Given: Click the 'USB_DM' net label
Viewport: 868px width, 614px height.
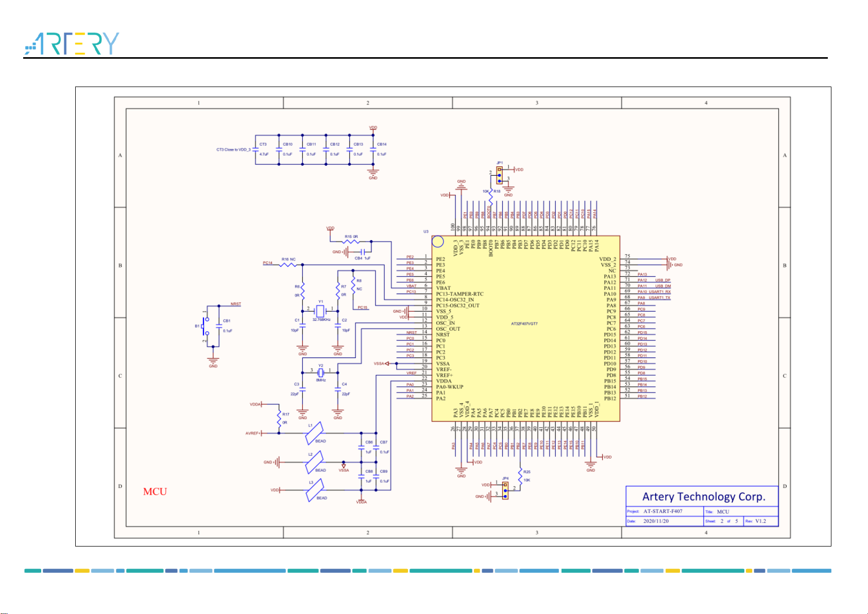Looking at the screenshot, I should coord(663,286).
